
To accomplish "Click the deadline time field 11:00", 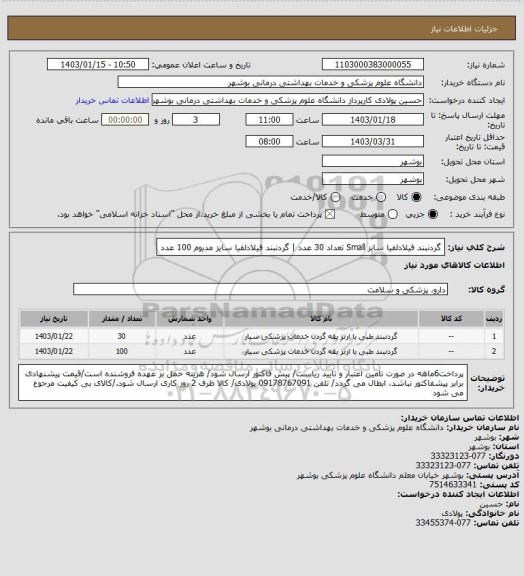I will click(269, 120).
